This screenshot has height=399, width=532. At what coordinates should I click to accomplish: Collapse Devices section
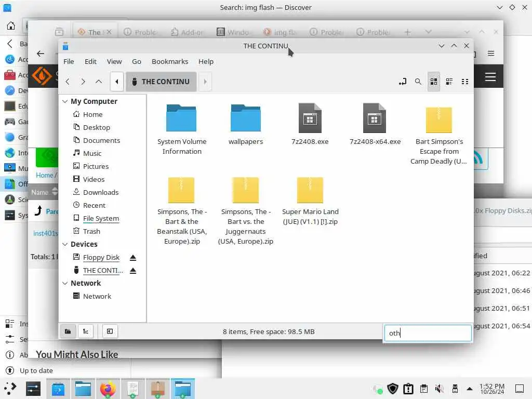(65, 244)
